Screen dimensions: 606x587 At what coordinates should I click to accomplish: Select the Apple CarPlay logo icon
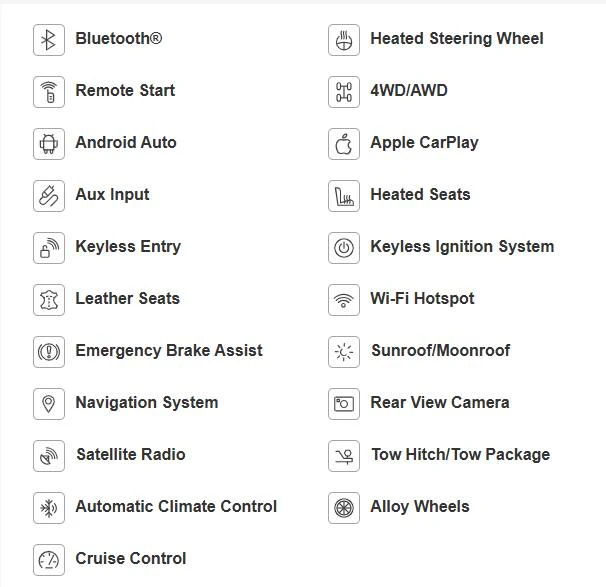(x=344, y=144)
